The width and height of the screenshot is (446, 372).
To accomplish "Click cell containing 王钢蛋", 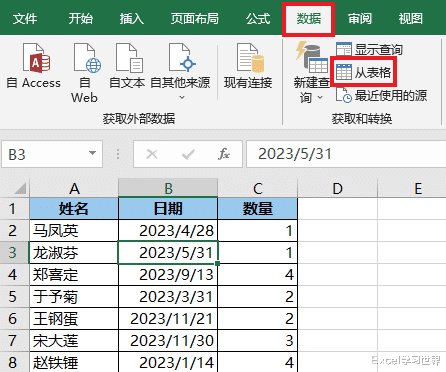I will [x=74, y=319].
